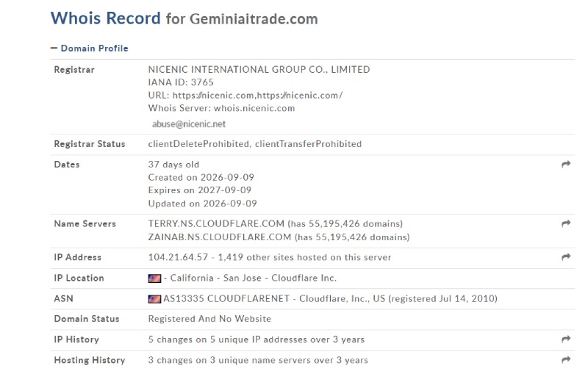Open share arrow in IP History row
This screenshot has height=371, width=588.
click(x=566, y=339)
